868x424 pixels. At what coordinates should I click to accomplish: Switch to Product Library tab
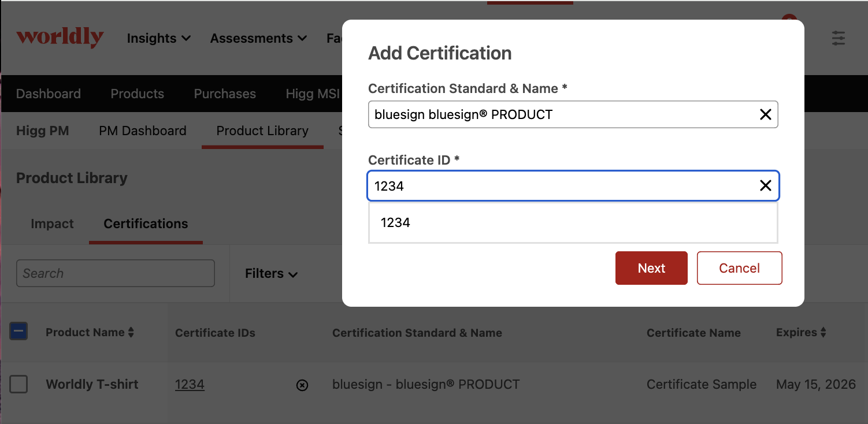click(262, 131)
